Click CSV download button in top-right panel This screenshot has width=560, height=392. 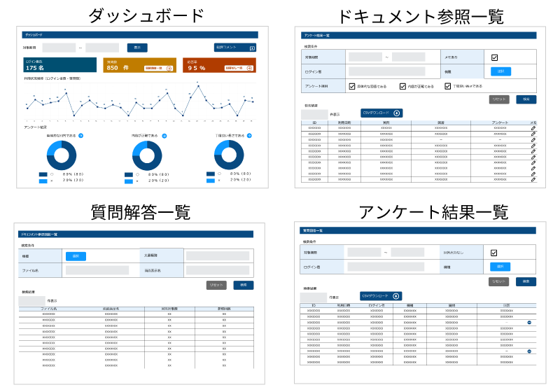click(x=381, y=113)
